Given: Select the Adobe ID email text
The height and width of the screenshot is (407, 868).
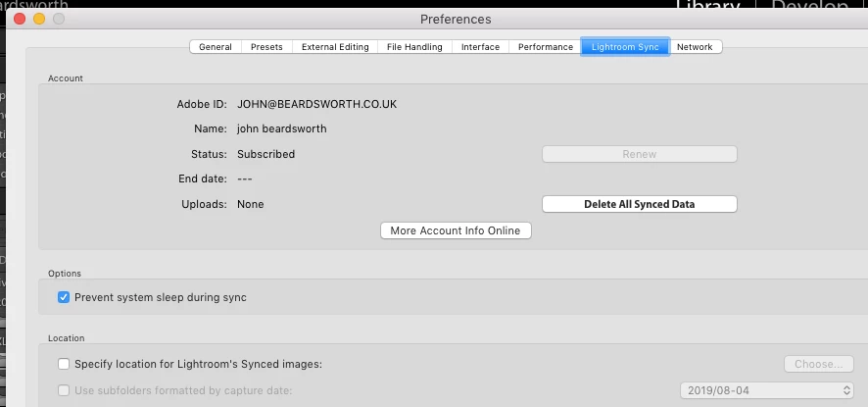Looking at the screenshot, I should [x=316, y=104].
